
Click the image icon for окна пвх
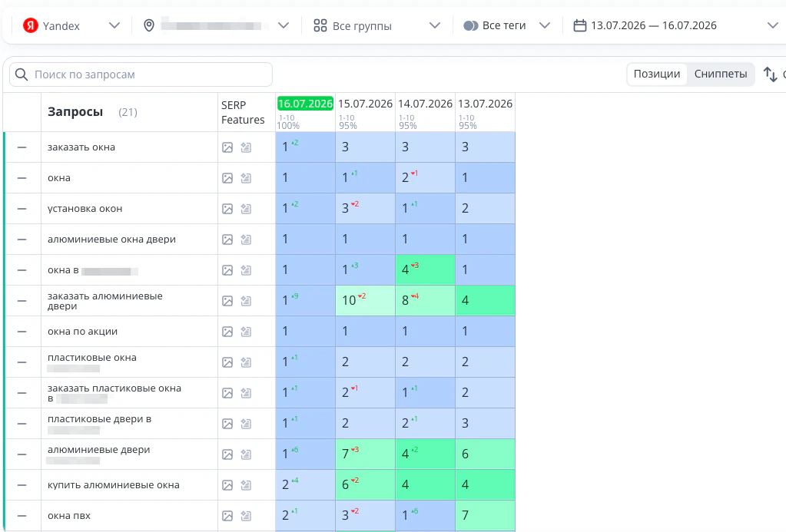click(x=227, y=516)
